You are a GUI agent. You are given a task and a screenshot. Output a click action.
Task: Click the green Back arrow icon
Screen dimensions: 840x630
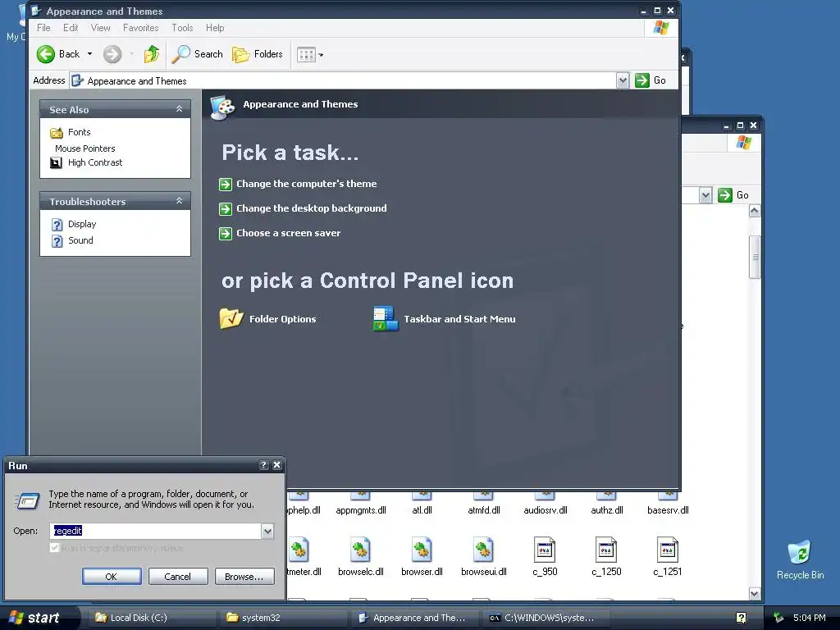[x=46, y=54]
